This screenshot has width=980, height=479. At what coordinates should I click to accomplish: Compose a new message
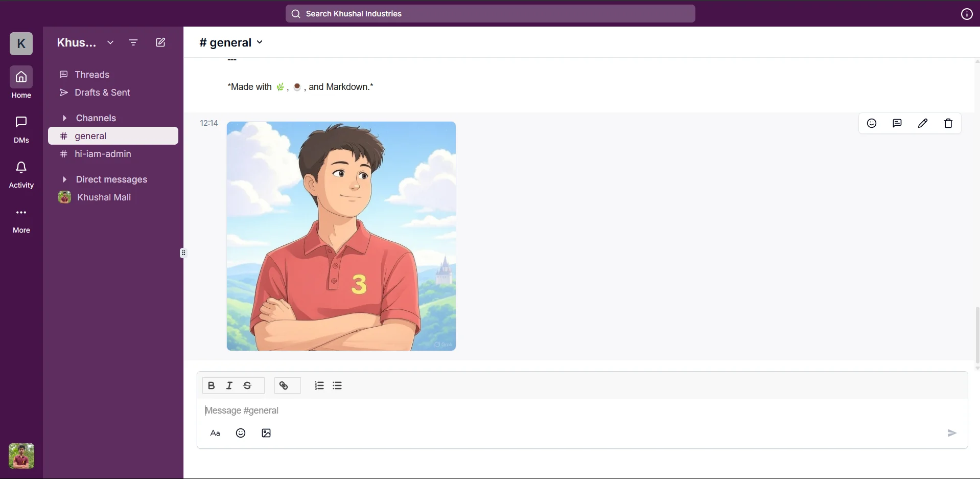click(161, 43)
